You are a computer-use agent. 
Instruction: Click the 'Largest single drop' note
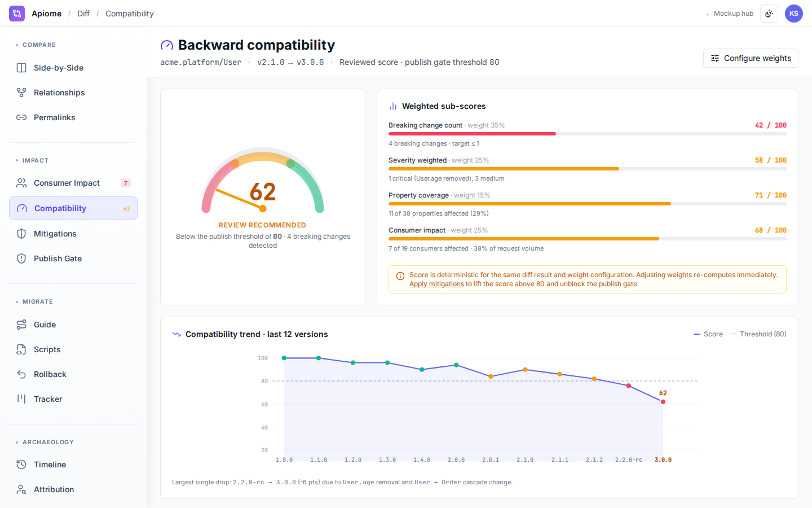(x=342, y=482)
